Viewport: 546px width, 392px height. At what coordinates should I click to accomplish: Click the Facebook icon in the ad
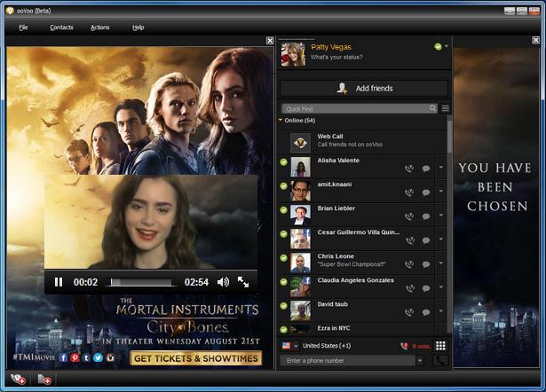63,358
